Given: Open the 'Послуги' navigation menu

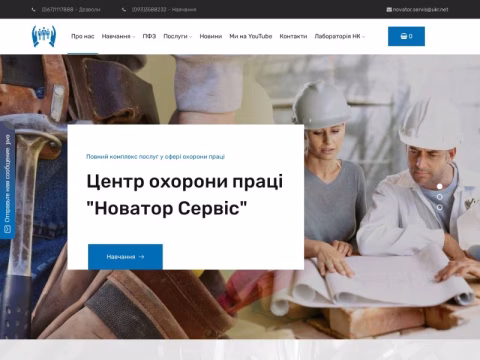Looking at the screenshot, I should (175, 36).
